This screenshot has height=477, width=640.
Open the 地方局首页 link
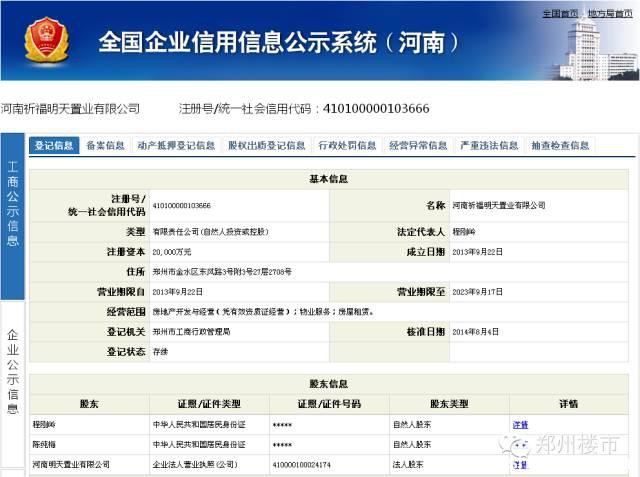(610, 13)
